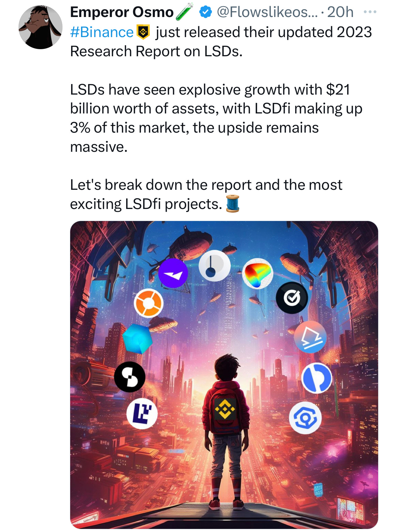The height and width of the screenshot is (532, 397).
Task: Click the black S-shaped logo circle
Action: tap(130, 377)
